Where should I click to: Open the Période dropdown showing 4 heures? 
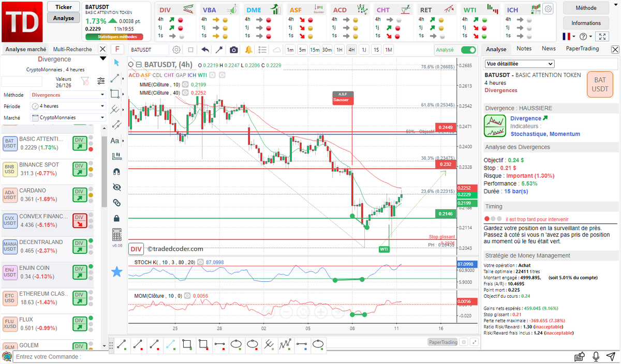click(68, 106)
